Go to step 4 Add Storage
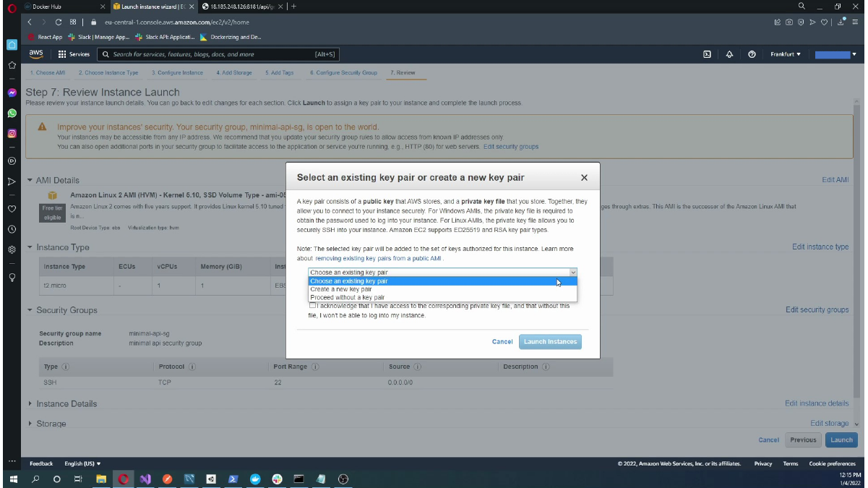The height and width of the screenshot is (488, 868). pyautogui.click(x=234, y=73)
